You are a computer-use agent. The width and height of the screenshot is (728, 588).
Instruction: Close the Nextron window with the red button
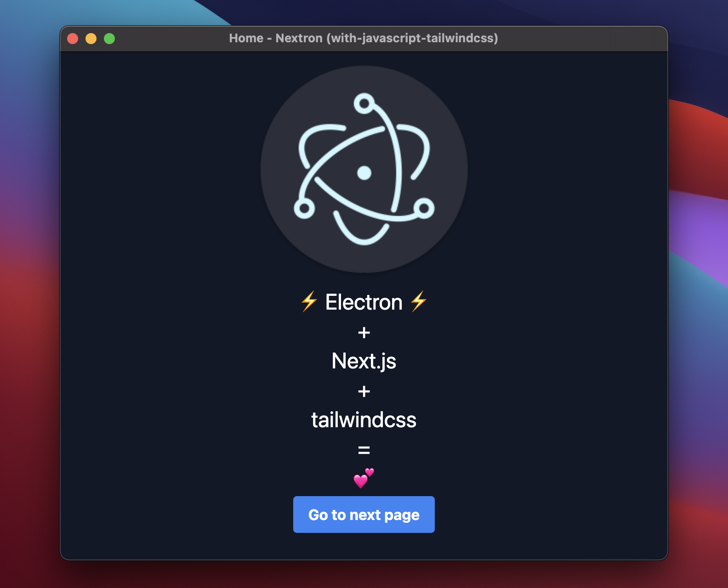[x=73, y=39]
